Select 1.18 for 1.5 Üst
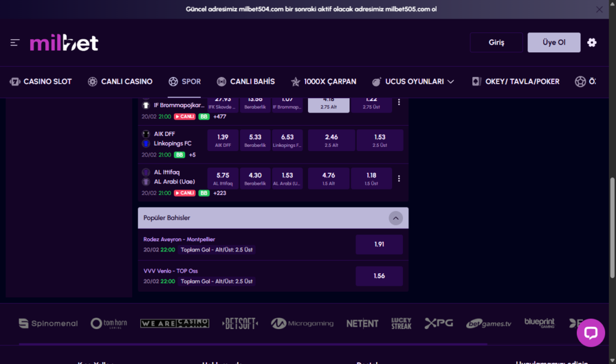The width and height of the screenshot is (616, 364). [371, 179]
